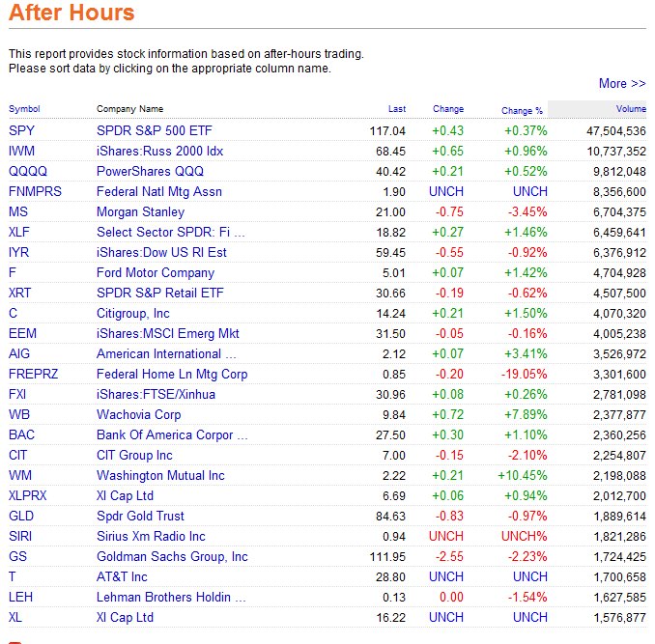
Task: Open the SPY ticker symbol link
Action: pyautogui.click(x=21, y=130)
